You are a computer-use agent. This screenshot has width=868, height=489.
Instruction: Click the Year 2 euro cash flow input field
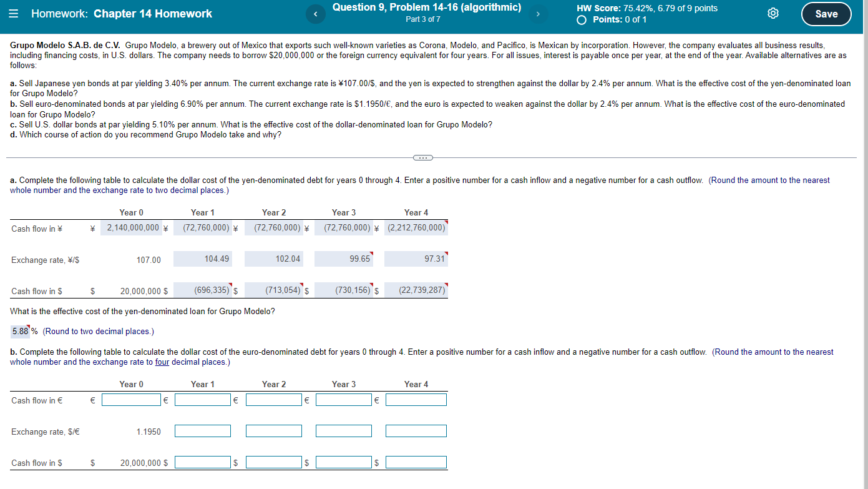pyautogui.click(x=273, y=399)
